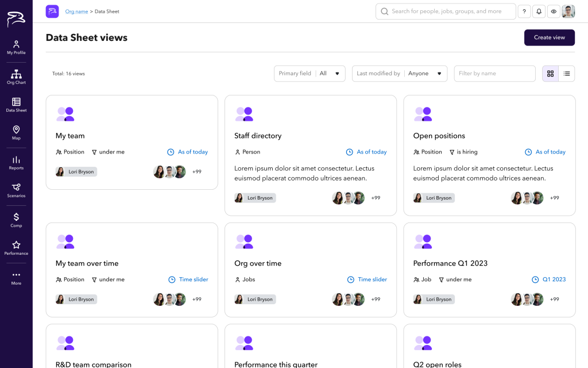
Task: Select Data Sheet in sidebar navigation
Action: click(16, 105)
